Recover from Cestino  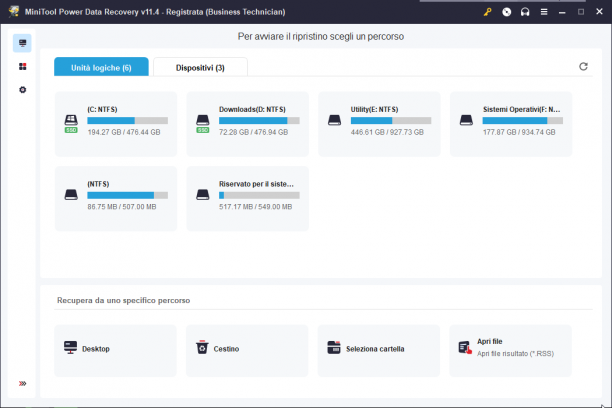click(x=247, y=351)
